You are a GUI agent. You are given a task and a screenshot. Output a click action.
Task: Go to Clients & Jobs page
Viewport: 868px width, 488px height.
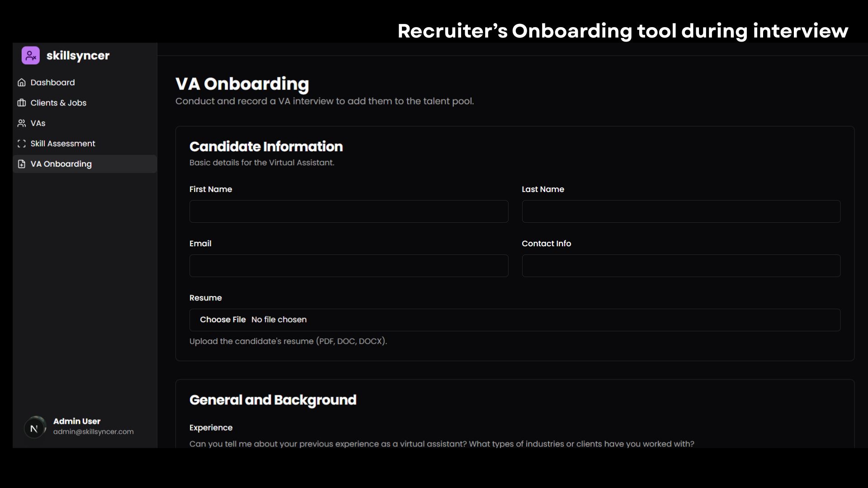[58, 103]
